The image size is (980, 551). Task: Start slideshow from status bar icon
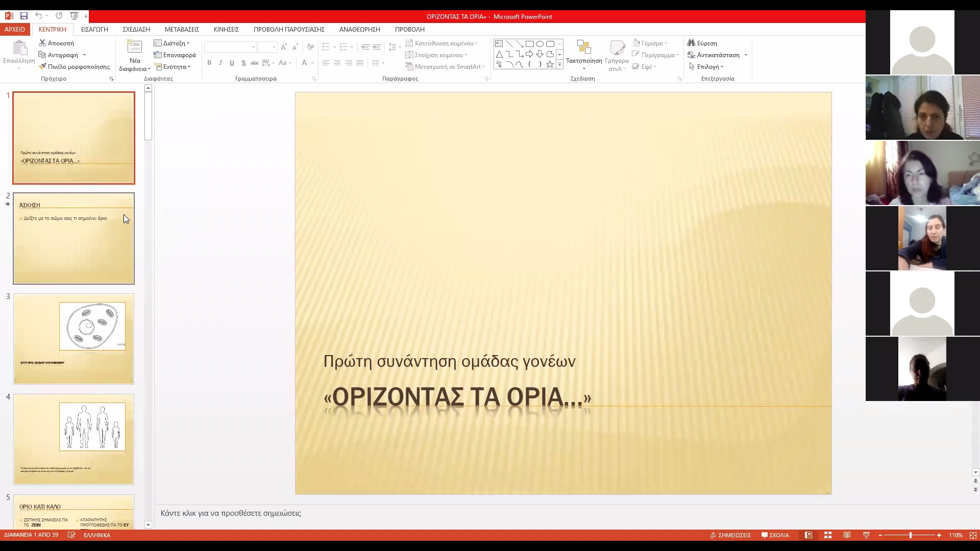click(x=866, y=535)
